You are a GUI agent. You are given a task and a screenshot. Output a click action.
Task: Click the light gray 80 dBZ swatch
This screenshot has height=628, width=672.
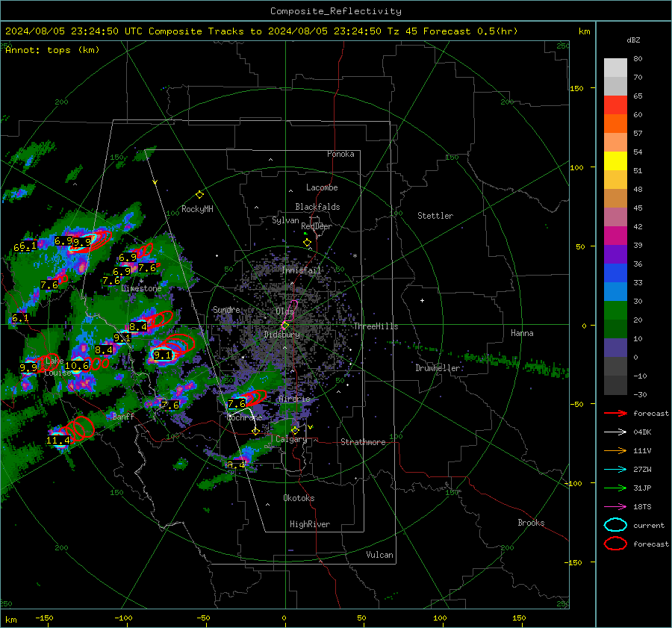615,67
